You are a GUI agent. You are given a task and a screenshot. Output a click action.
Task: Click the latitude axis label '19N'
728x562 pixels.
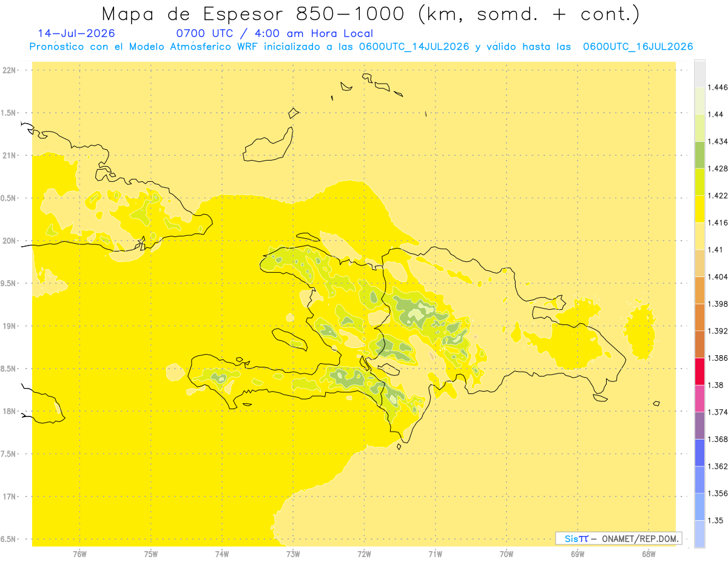click(x=9, y=326)
